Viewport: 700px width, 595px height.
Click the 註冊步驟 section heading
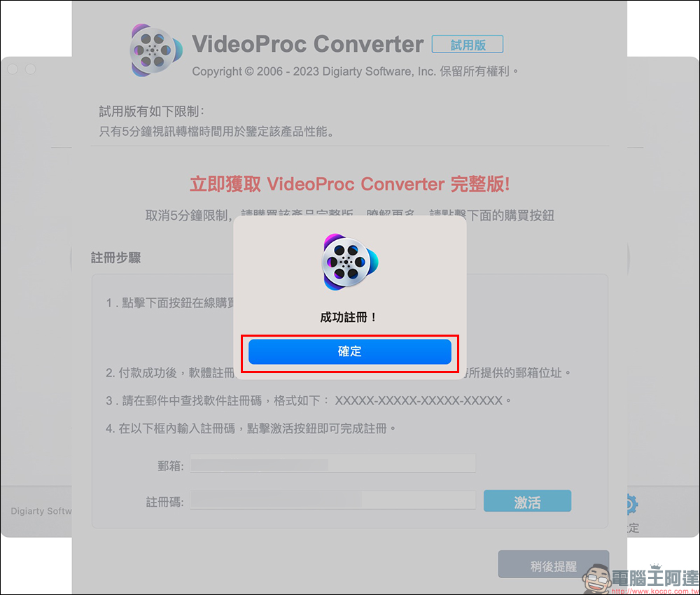point(116,258)
